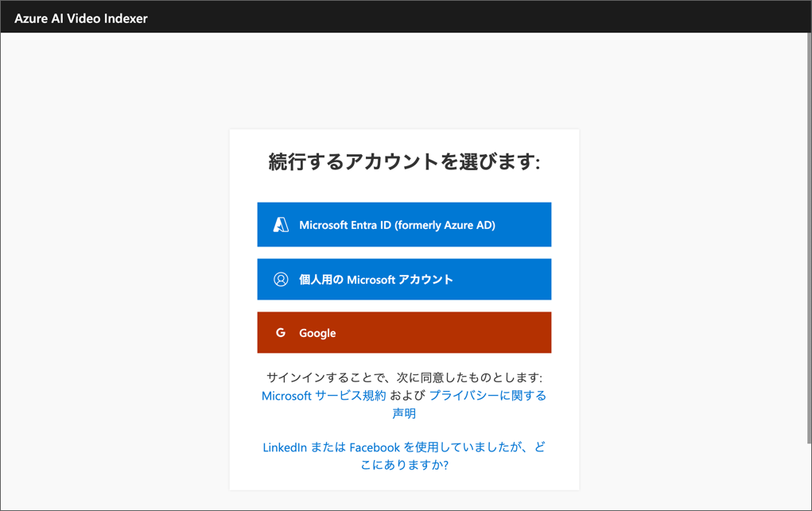Open the プライバシーに関する声明 link
This screenshot has width=812, height=511.
pyautogui.click(x=488, y=396)
